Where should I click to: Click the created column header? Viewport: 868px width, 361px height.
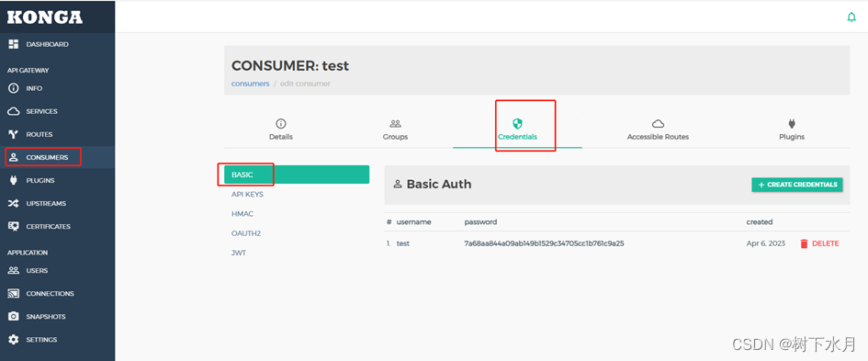click(x=760, y=222)
